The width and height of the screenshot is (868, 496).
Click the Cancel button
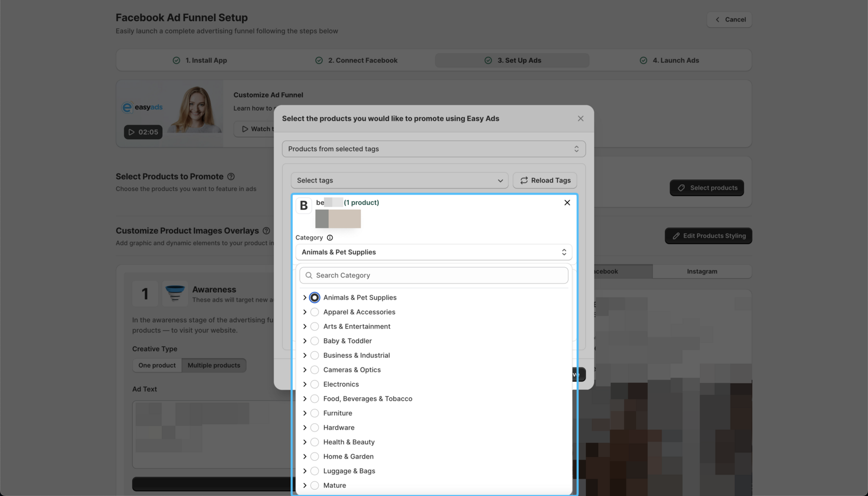pyautogui.click(x=729, y=19)
